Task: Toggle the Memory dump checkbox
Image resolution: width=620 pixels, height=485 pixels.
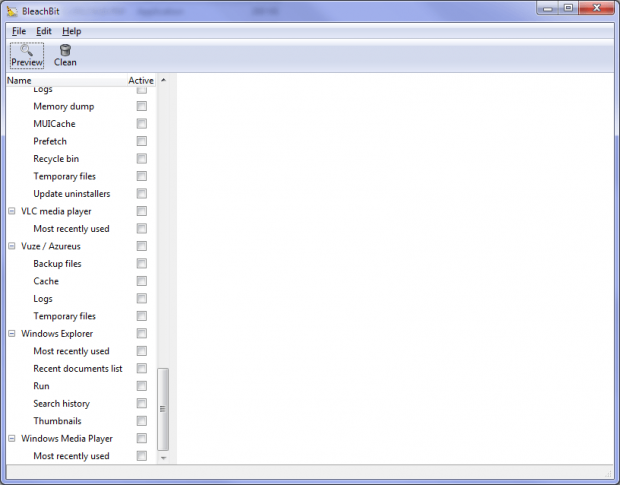Action: pos(142,106)
